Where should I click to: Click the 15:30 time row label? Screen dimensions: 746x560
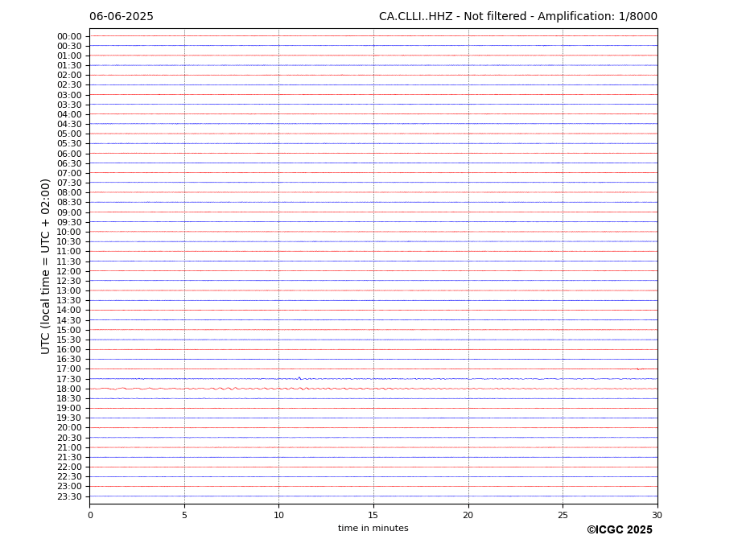coord(69,340)
